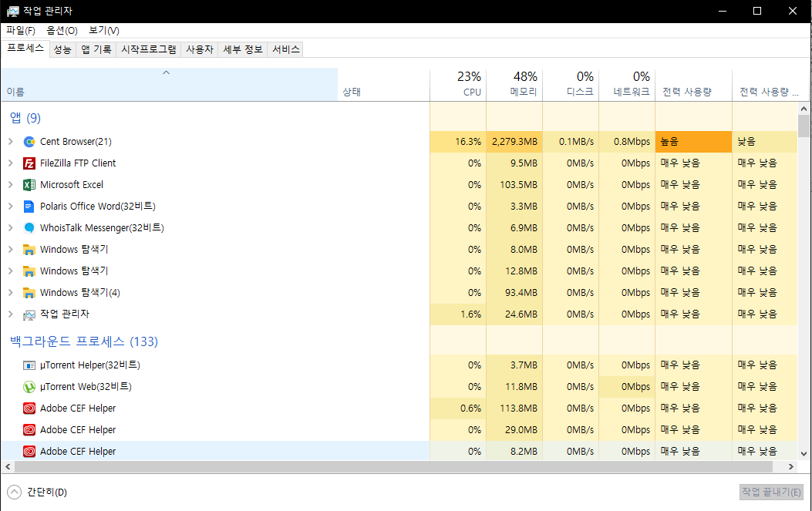
Task: Click the 간단히 collapse arrow icon
Action: coord(14,492)
